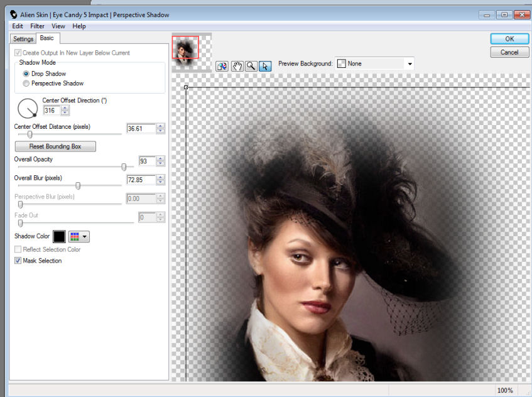Image resolution: width=532 pixels, height=397 pixels.
Task: Open the Shadow Color palette dropdown arrow
Action: (85, 236)
